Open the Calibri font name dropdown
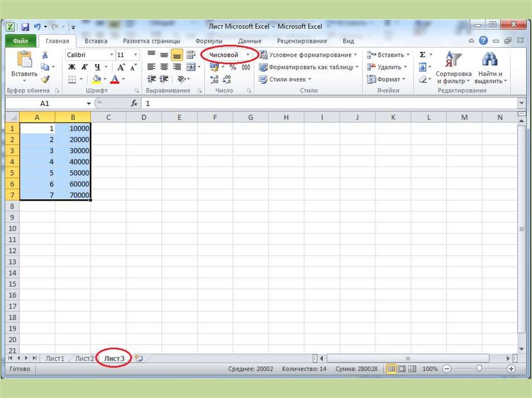The height and width of the screenshot is (398, 532). click(x=111, y=54)
